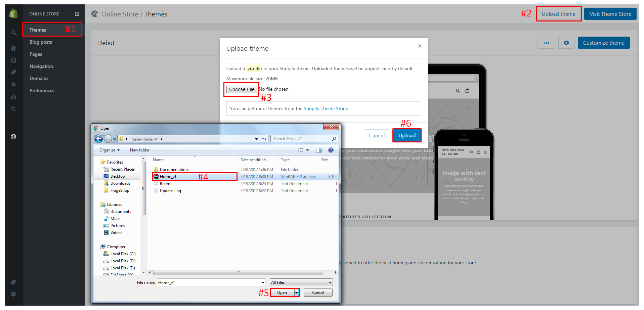Select Preferences in Online Store menu
The width and height of the screenshot is (644, 310).
coord(42,90)
